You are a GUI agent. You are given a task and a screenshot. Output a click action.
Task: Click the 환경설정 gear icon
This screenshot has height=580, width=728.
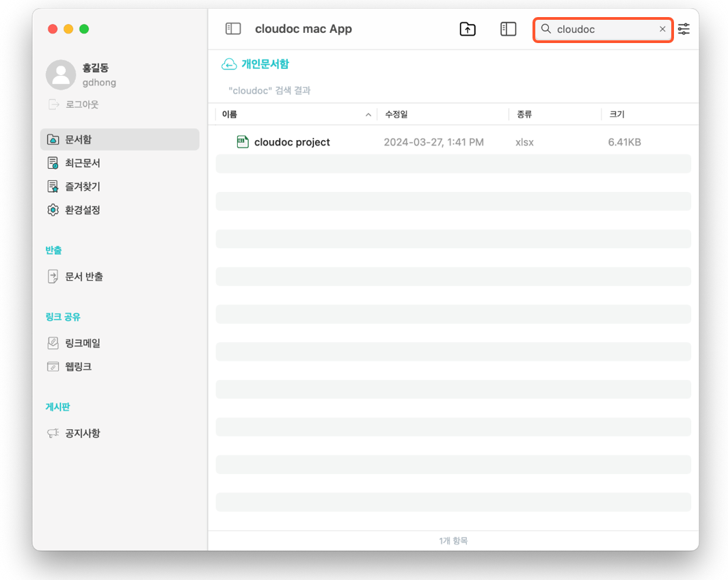coord(53,210)
